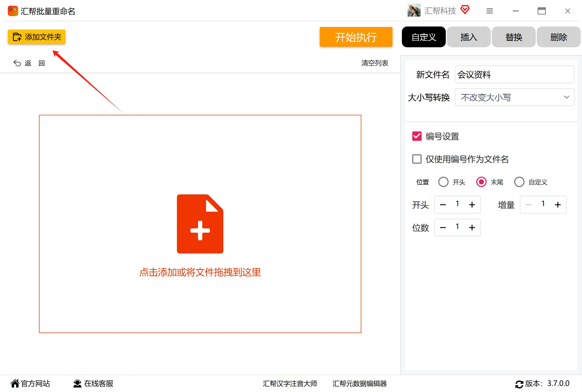Select the 开头 position radio button
This screenshot has height=392, width=582.
pyautogui.click(x=443, y=182)
